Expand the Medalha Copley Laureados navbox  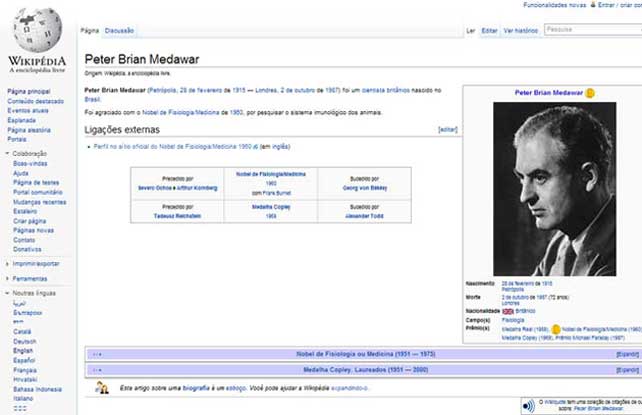tap(627, 370)
